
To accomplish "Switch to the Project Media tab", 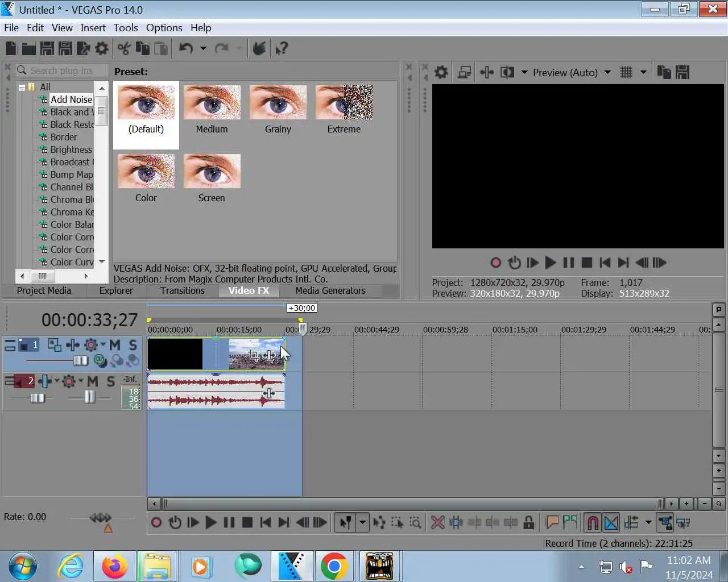I will click(x=44, y=290).
